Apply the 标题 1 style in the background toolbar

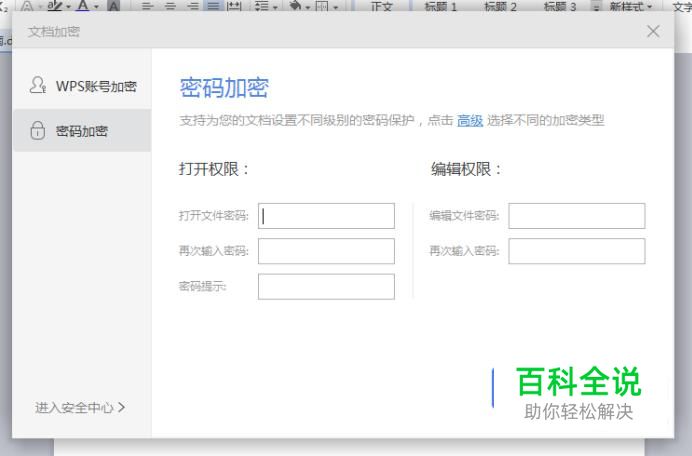click(x=440, y=6)
